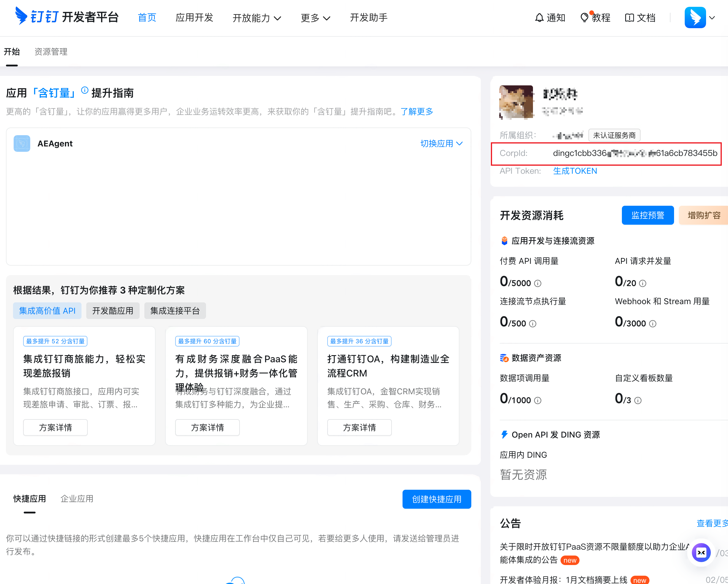
Task: Open account dropdown arrow beside avatar
Action: coord(712,18)
